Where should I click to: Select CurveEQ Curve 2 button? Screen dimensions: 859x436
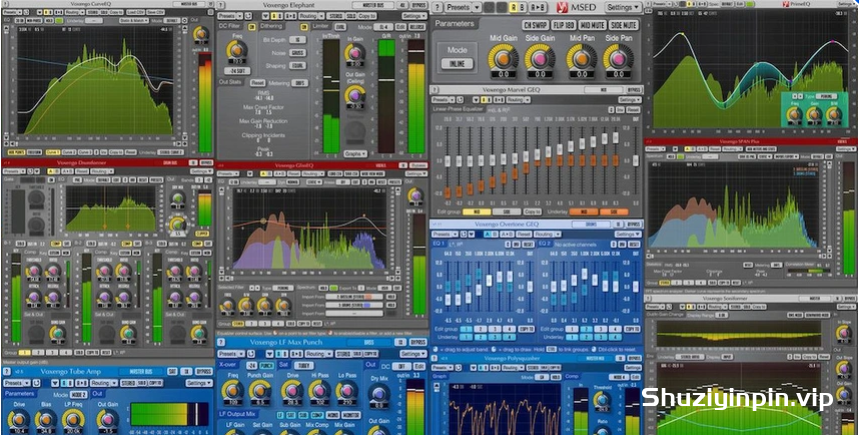coord(68,152)
